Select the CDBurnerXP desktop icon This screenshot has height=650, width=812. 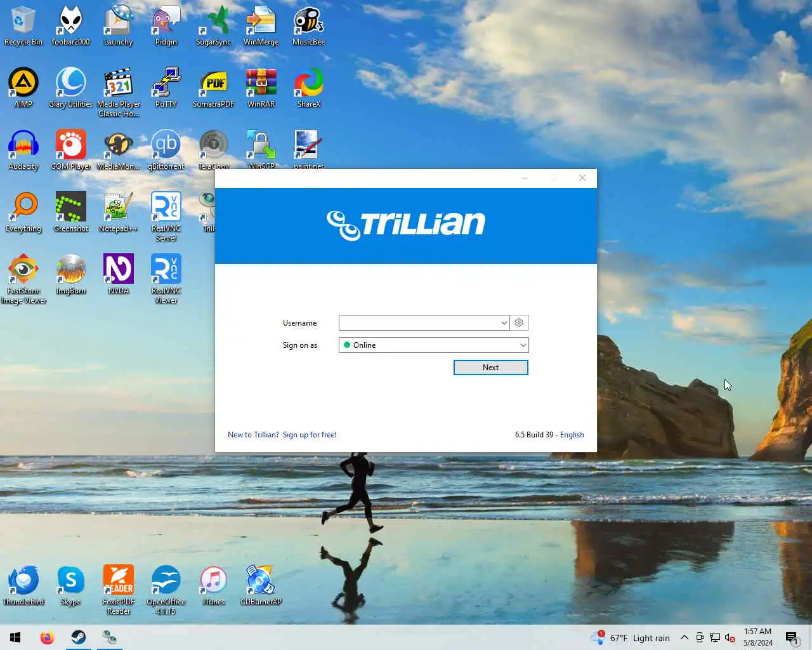(261, 585)
